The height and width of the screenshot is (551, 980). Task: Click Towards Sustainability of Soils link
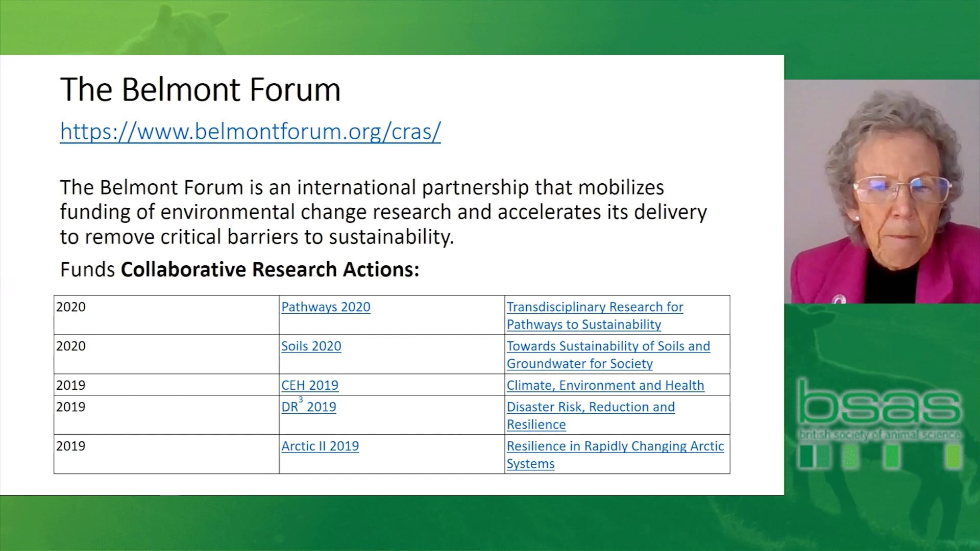[608, 346]
